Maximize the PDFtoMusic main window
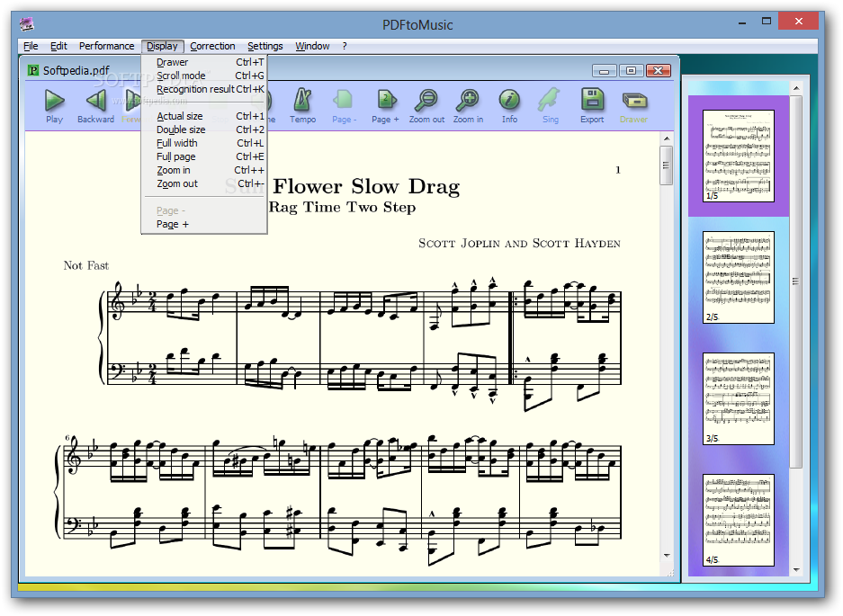This screenshot has height=616, width=843. point(767,22)
